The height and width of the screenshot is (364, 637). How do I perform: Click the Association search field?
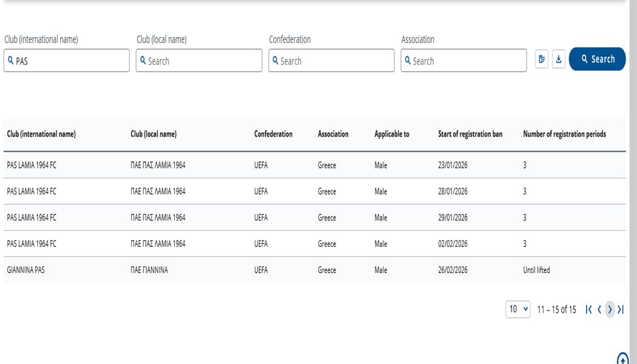463,61
